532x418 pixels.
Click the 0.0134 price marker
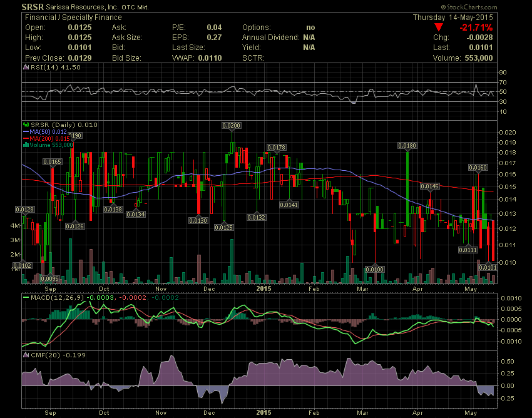tap(136, 214)
